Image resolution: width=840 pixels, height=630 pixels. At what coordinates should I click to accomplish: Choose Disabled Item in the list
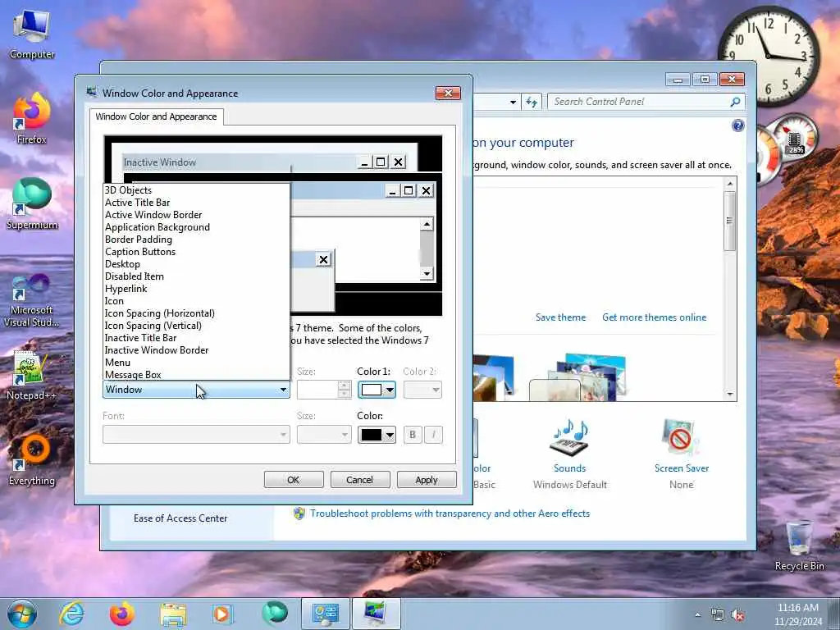pos(196,276)
